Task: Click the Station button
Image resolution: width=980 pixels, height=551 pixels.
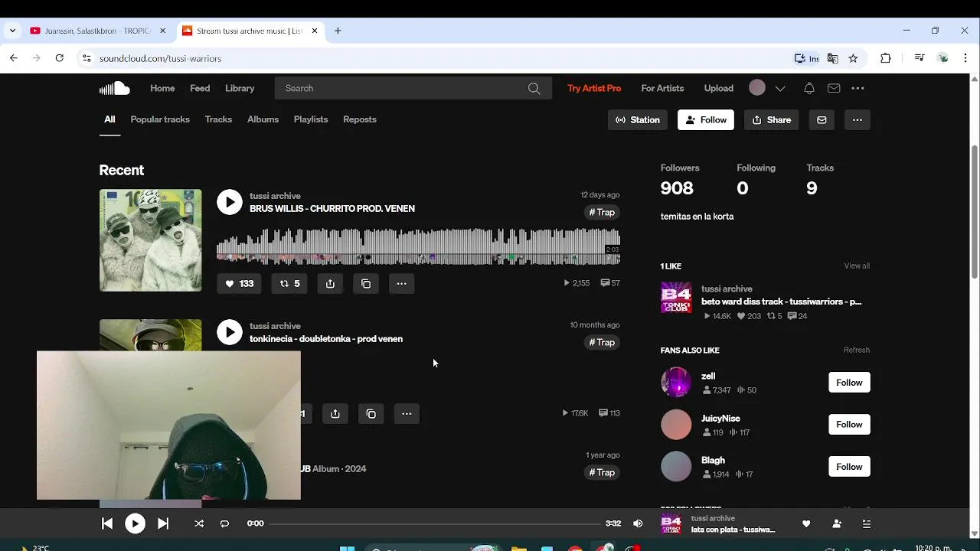Action: [x=638, y=120]
